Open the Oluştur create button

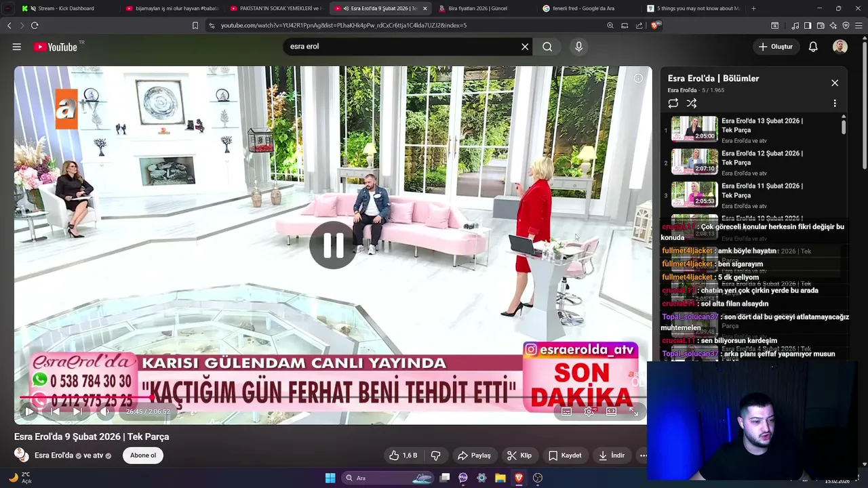775,47
